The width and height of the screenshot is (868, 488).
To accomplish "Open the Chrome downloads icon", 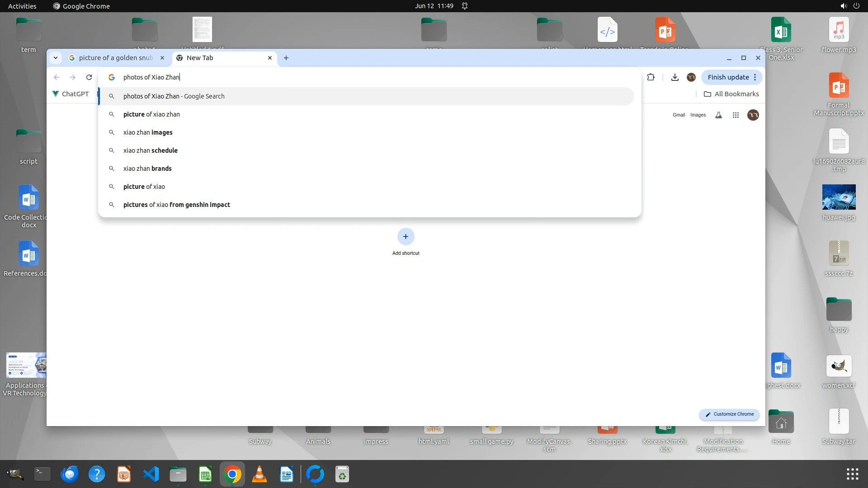I will [x=675, y=77].
